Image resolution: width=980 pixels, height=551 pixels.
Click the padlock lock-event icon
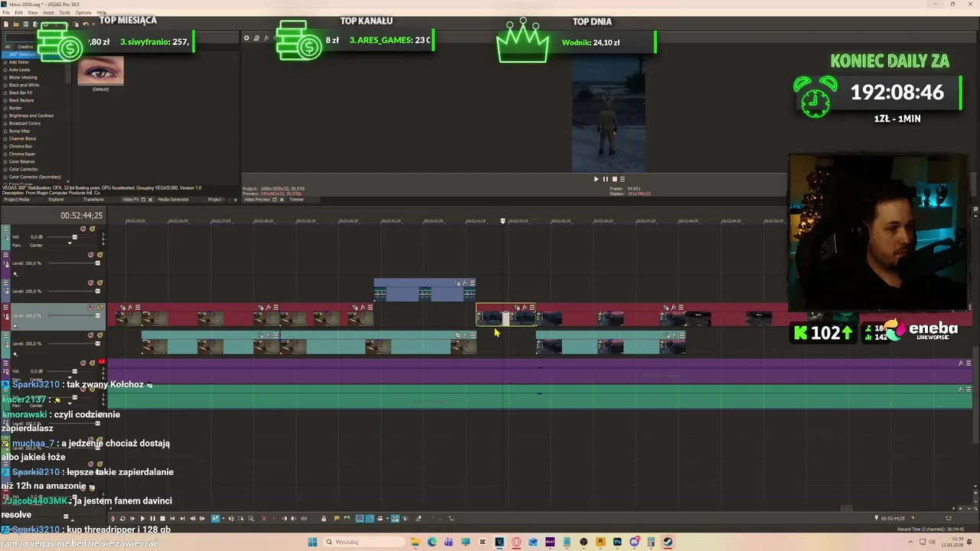(324, 518)
